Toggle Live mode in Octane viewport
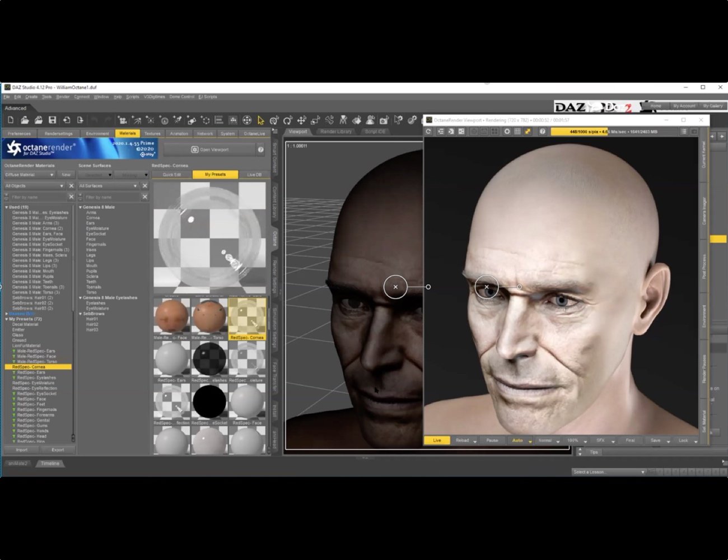728x560 pixels. 437,440
